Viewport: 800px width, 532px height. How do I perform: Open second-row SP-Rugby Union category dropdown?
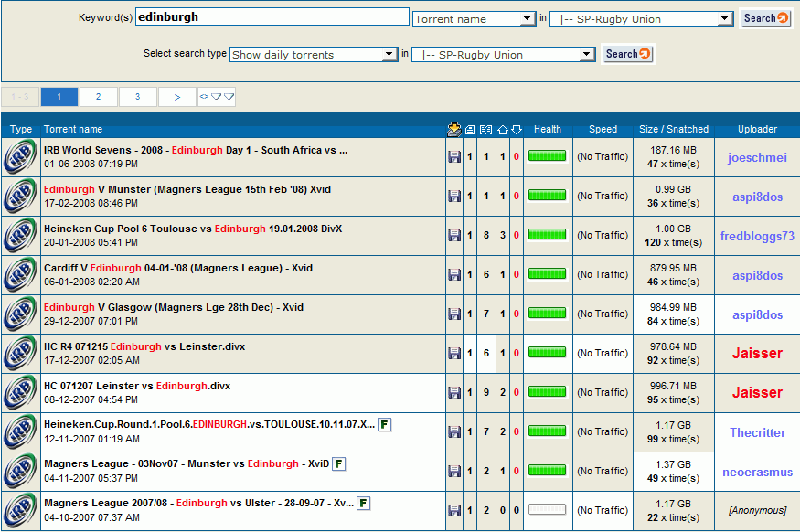click(503, 55)
